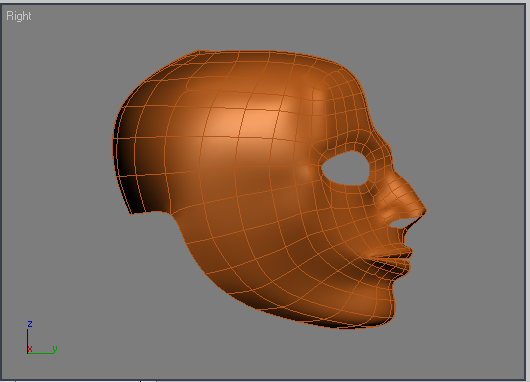Select the open neck edge behind jaw
This screenshot has height=382, width=530.
click(x=152, y=213)
